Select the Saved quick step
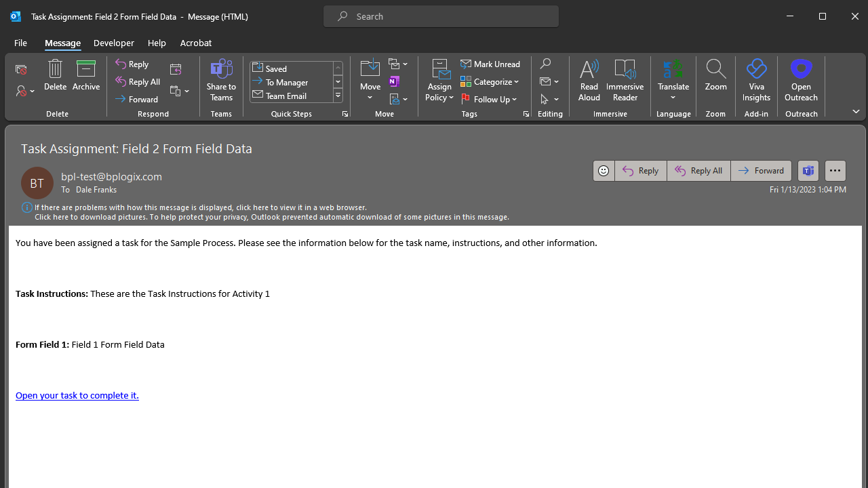Viewport: 868px width, 488px height. pos(292,68)
